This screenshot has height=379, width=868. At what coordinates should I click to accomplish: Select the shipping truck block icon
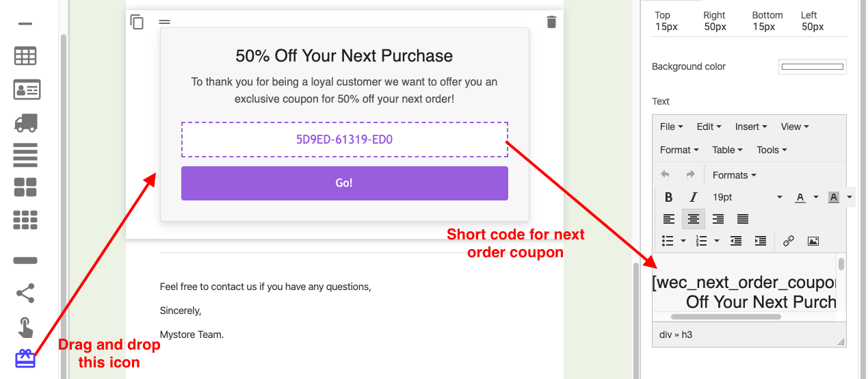pos(25,122)
